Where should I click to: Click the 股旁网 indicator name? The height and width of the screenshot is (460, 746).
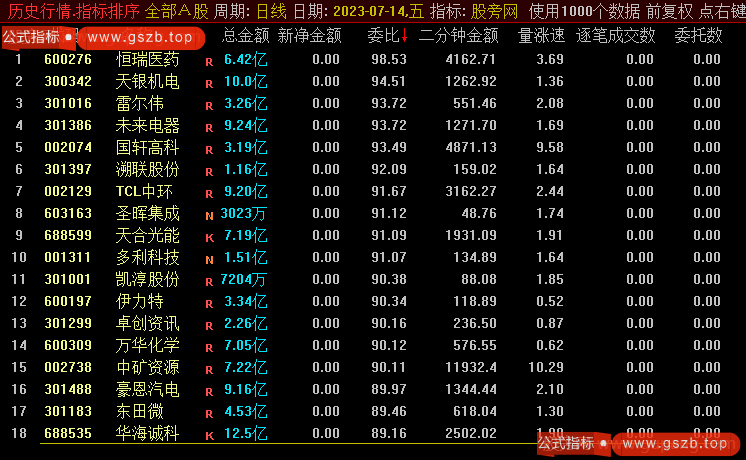[x=494, y=11]
